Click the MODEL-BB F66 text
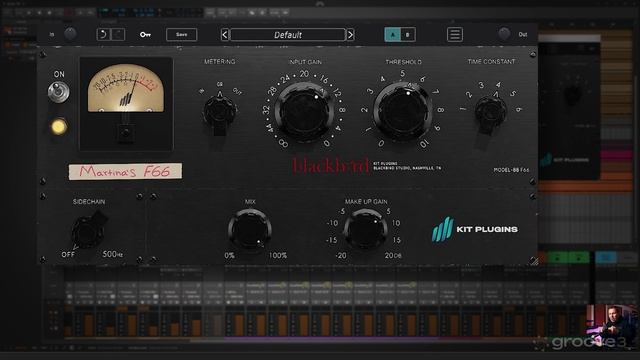Image resolution: width=640 pixels, height=360 pixels. click(x=511, y=170)
